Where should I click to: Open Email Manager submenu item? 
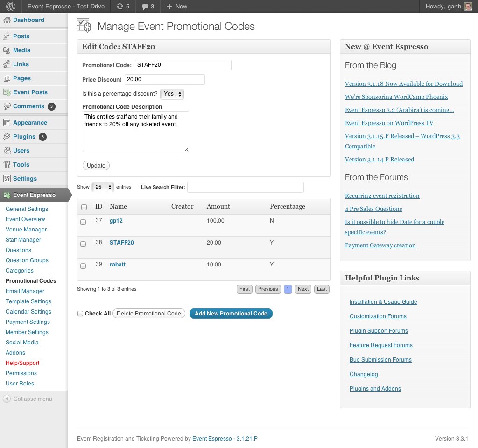coord(25,291)
